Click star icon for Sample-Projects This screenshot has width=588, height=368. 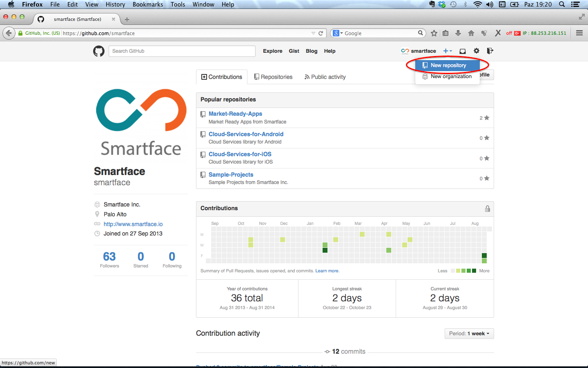(x=487, y=178)
